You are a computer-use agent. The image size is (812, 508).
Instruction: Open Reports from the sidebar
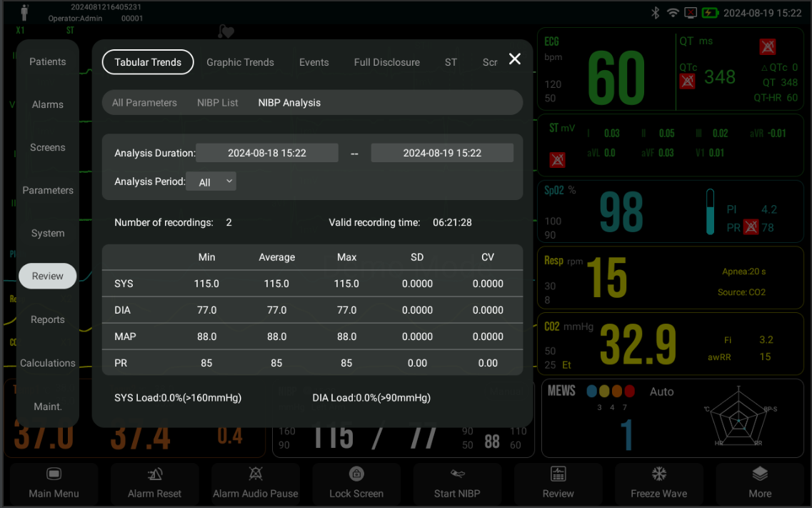(x=47, y=319)
